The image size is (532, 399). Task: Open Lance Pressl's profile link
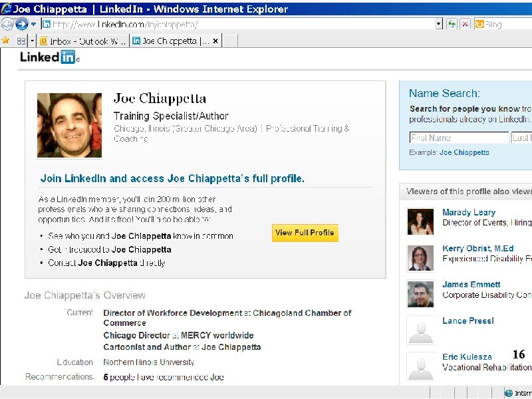pyautogui.click(x=468, y=321)
